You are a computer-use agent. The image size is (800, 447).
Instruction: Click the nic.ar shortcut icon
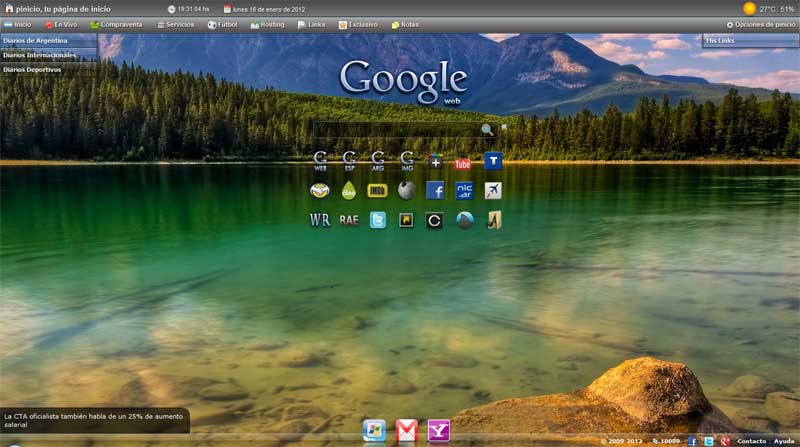tap(464, 190)
